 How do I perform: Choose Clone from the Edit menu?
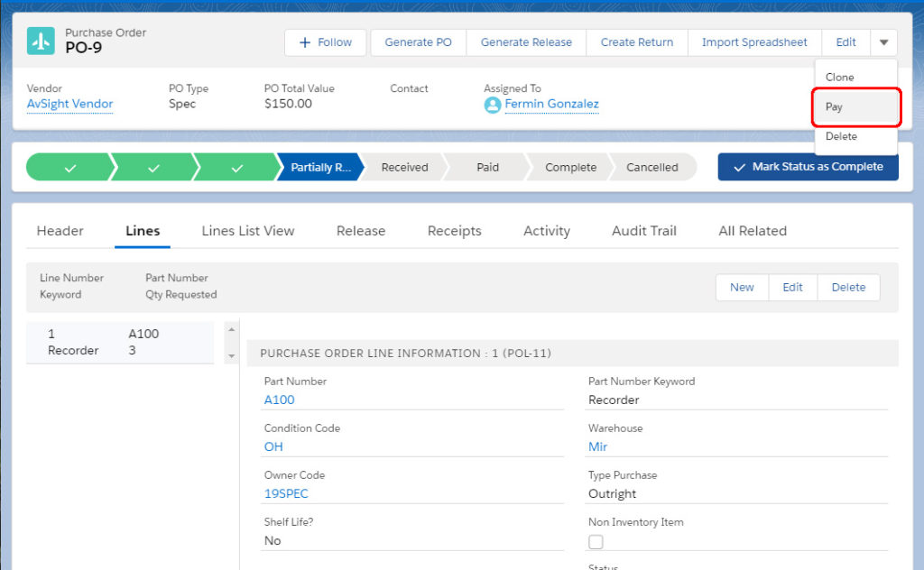click(x=841, y=77)
